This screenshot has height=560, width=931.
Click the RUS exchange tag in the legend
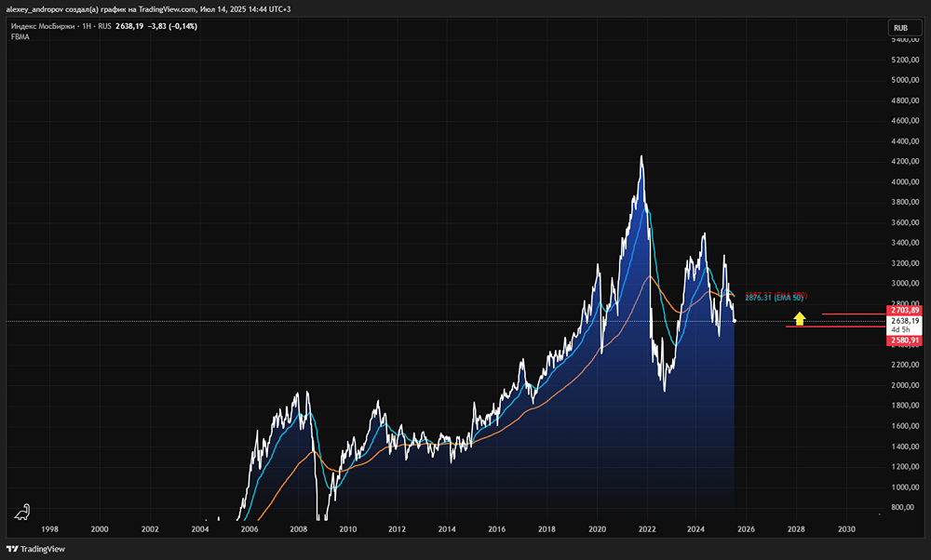pos(104,26)
